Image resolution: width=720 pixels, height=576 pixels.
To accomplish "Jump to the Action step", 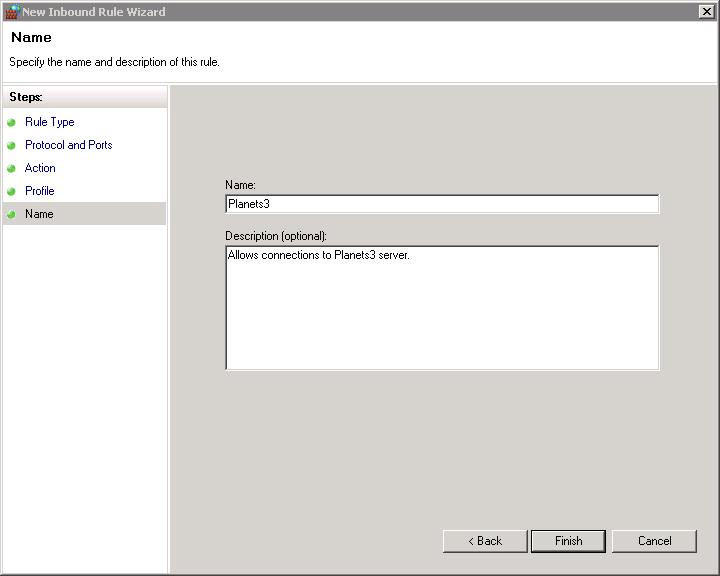I will tap(40, 168).
